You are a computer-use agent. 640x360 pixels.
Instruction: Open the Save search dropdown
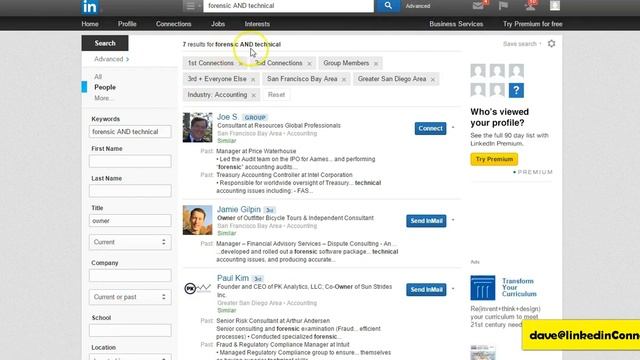[522, 44]
